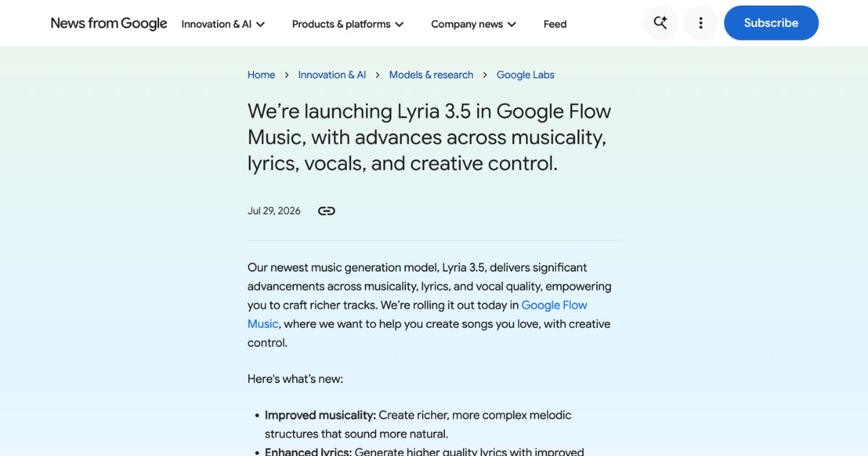The image size is (868, 456).
Task: Open Models & research breadcrumb link
Action: pos(431,75)
